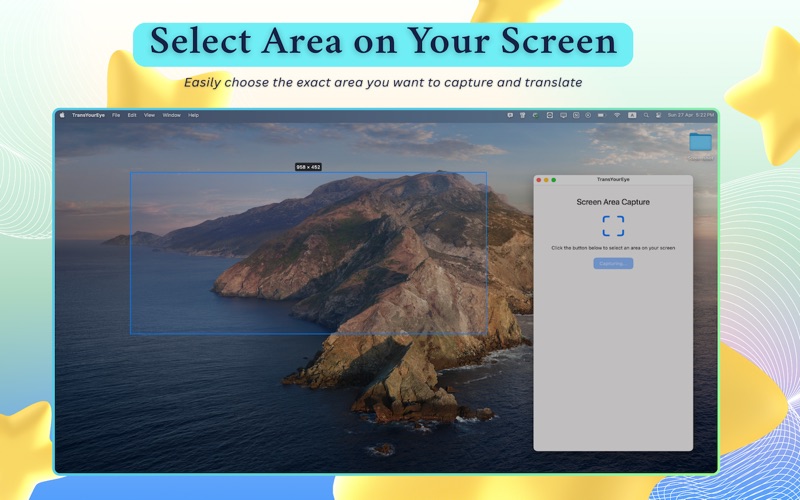Viewport: 800px width, 500px height.
Task: Open the Window menu
Action: [x=171, y=115]
